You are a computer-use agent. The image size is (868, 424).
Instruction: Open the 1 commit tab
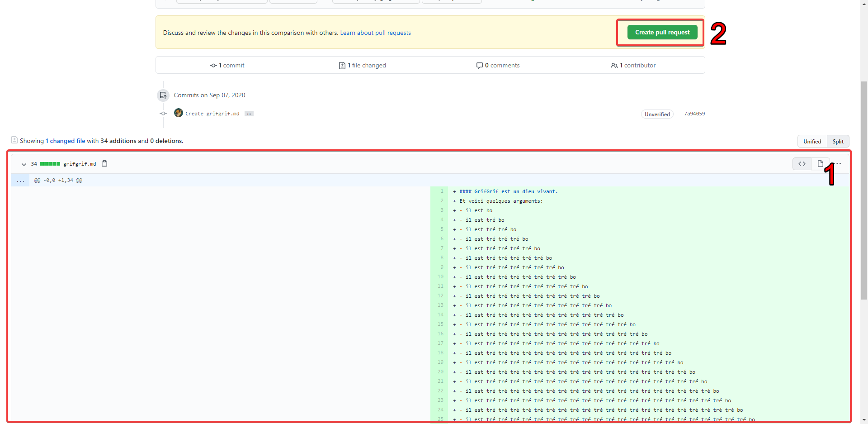[227, 65]
